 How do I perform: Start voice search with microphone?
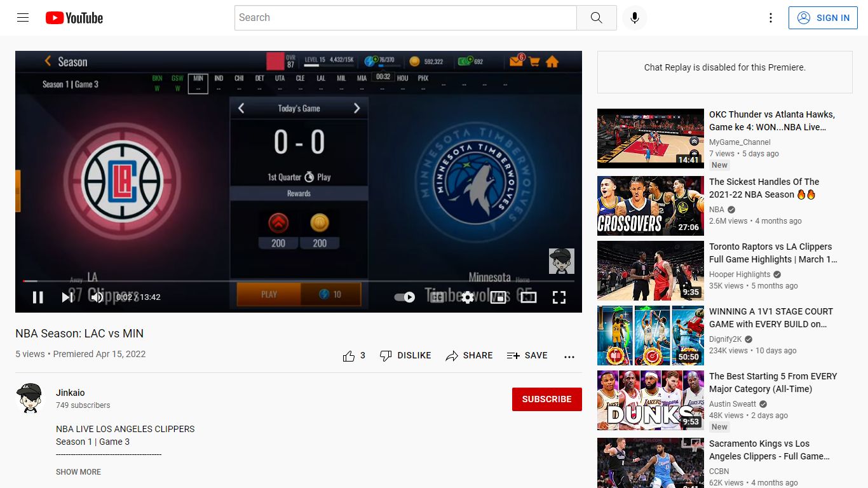coord(634,18)
